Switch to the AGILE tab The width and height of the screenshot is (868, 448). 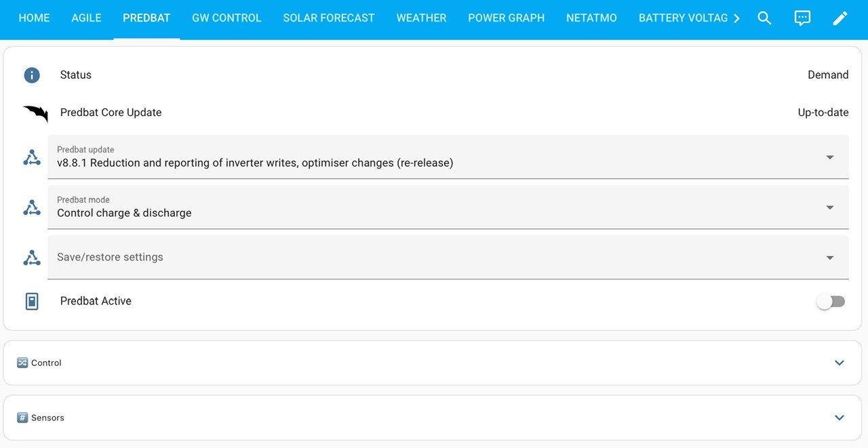[86, 18]
